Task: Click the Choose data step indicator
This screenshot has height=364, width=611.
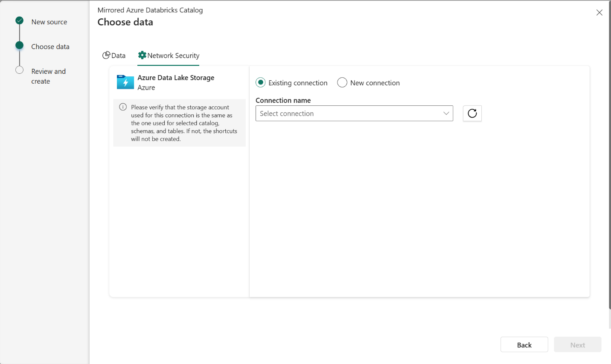Action: point(19,45)
